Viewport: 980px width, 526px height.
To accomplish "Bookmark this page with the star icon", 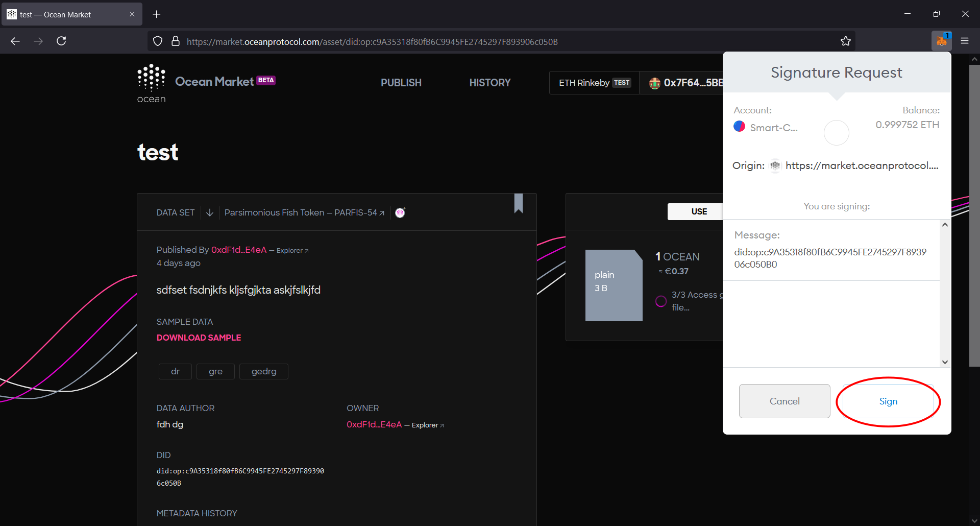I will [x=846, y=41].
